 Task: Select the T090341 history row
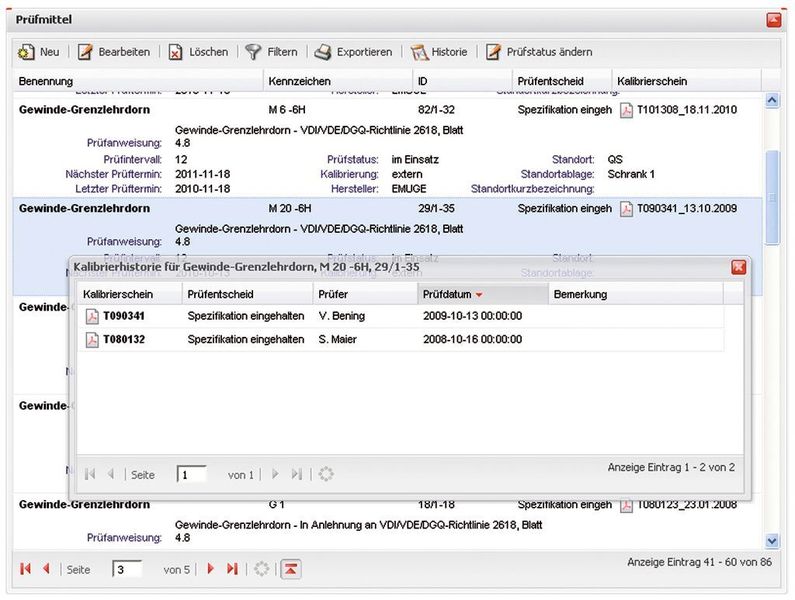(x=401, y=316)
